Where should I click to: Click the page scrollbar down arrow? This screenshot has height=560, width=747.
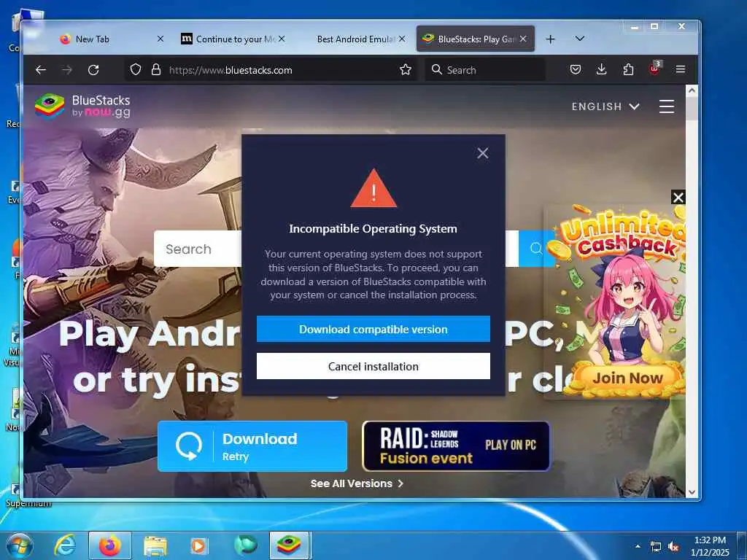tap(692, 492)
